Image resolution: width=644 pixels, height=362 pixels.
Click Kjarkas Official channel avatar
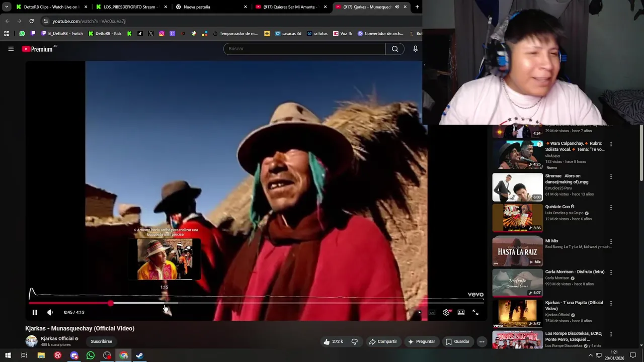point(31,341)
